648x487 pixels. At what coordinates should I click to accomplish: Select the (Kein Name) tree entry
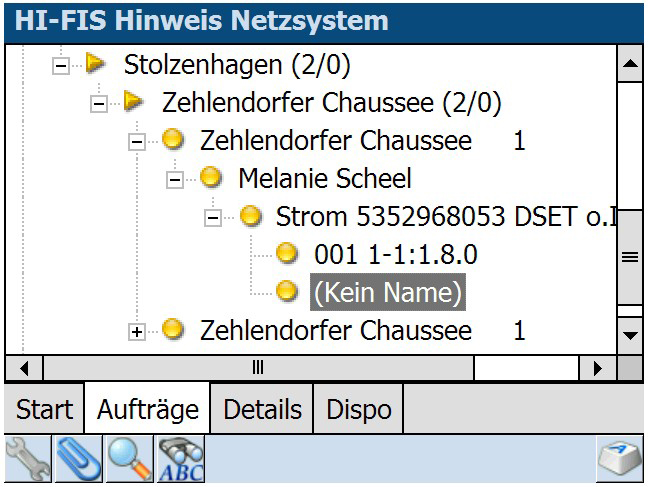387,292
